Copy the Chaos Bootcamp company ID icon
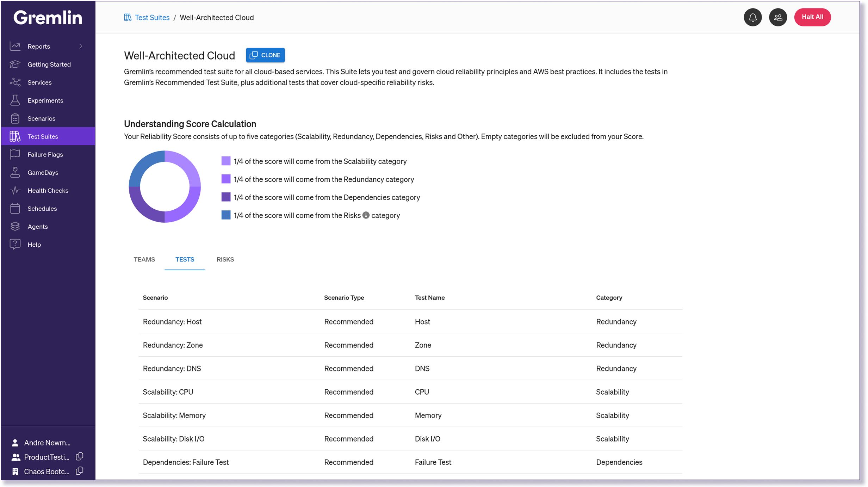Viewport: 868px width, 487px height. coord(80,471)
